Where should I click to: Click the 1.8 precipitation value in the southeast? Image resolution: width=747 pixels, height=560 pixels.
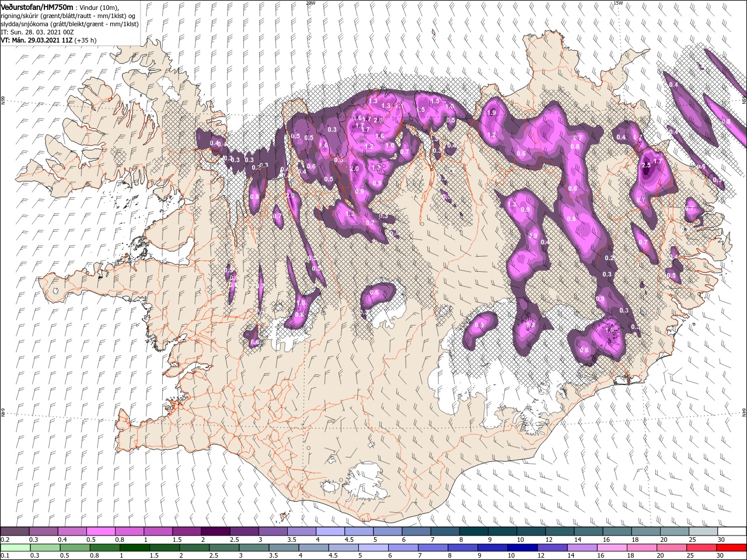(610, 330)
